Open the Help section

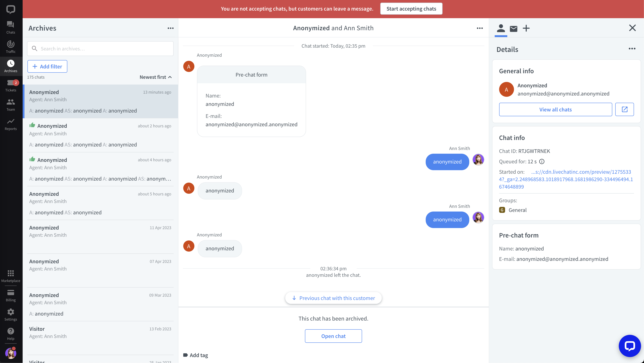pyautogui.click(x=11, y=334)
